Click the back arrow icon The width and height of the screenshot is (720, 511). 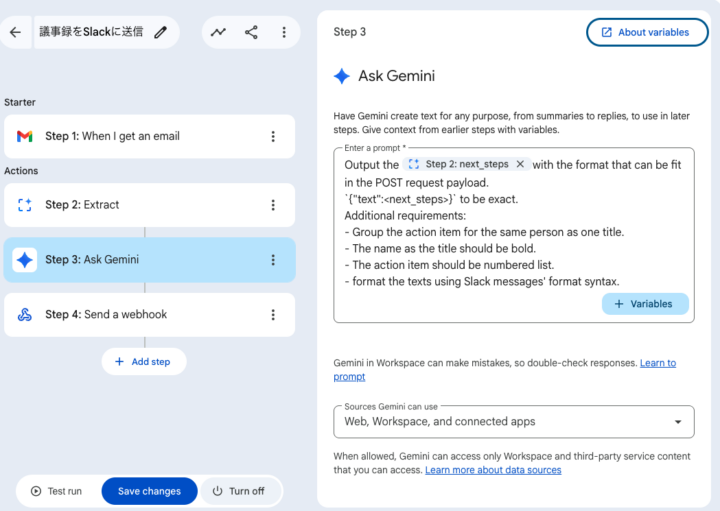tap(15, 32)
